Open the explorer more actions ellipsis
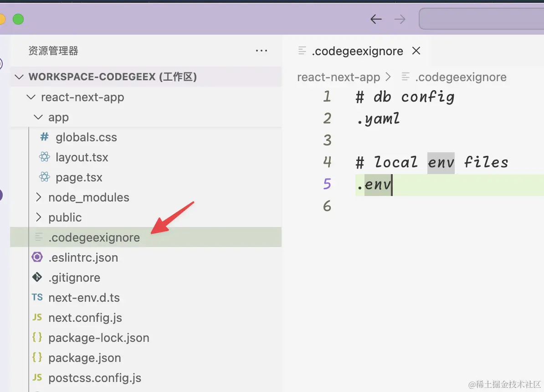 (x=261, y=51)
